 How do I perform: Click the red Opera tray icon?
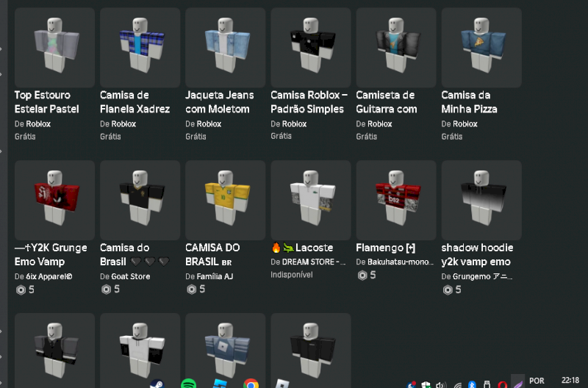pos(503,384)
